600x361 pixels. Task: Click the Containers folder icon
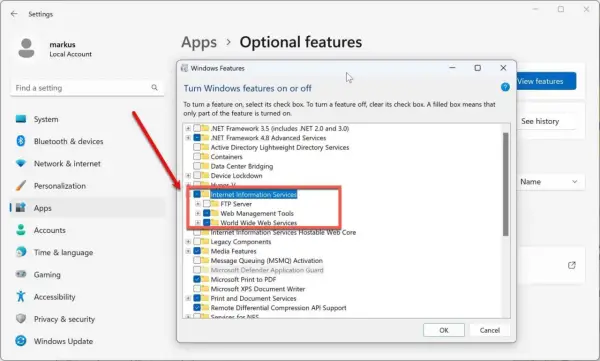205,157
